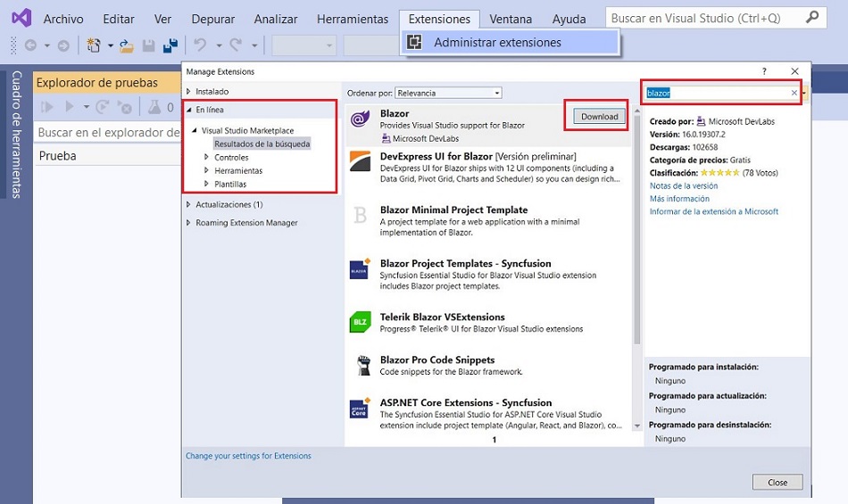Click the Navigate Forward arrow icon
Viewport: 848px width, 504px height.
pyautogui.click(x=63, y=45)
